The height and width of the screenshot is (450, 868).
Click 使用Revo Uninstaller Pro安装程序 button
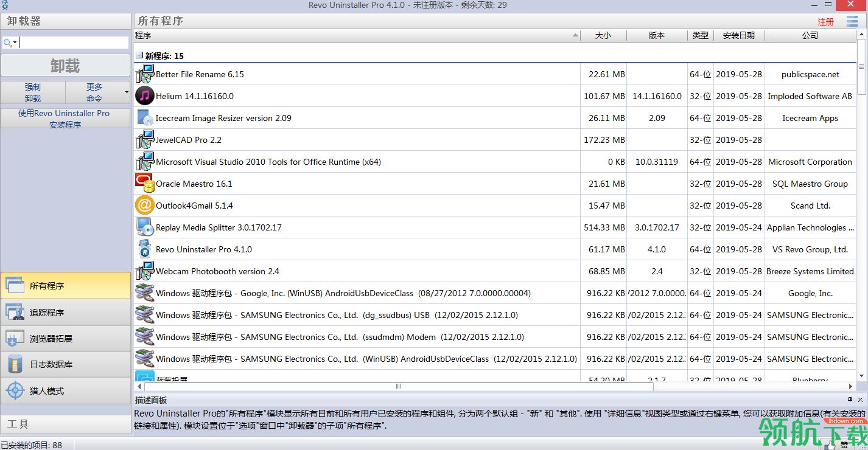click(x=65, y=119)
